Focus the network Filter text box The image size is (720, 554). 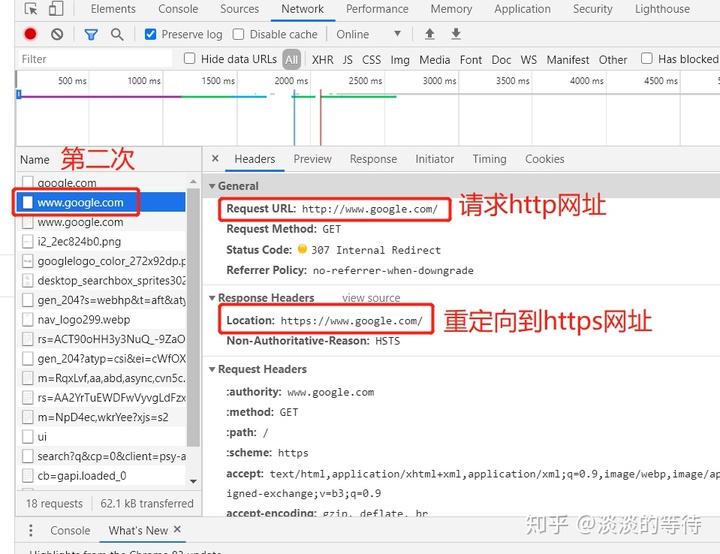click(x=94, y=59)
